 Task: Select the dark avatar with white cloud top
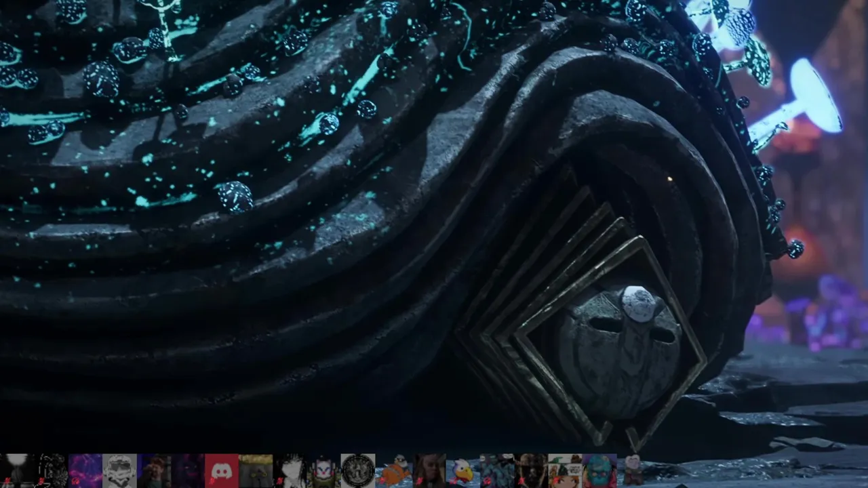17,471
